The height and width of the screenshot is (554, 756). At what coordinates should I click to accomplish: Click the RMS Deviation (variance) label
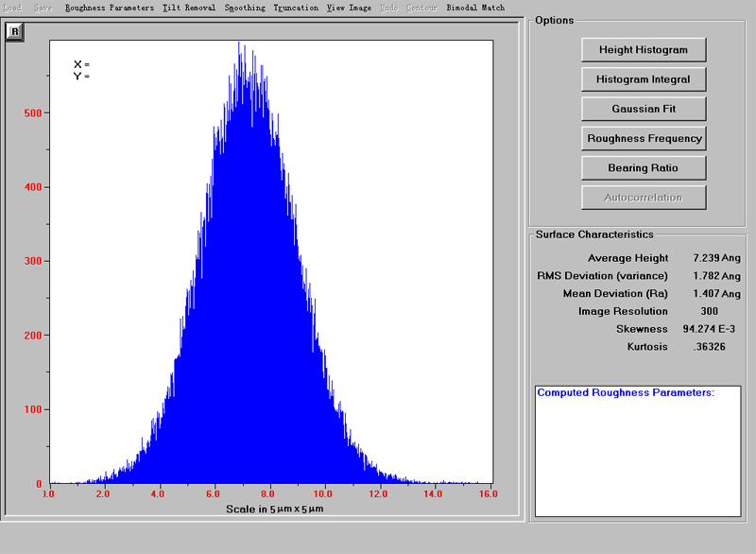point(602,276)
